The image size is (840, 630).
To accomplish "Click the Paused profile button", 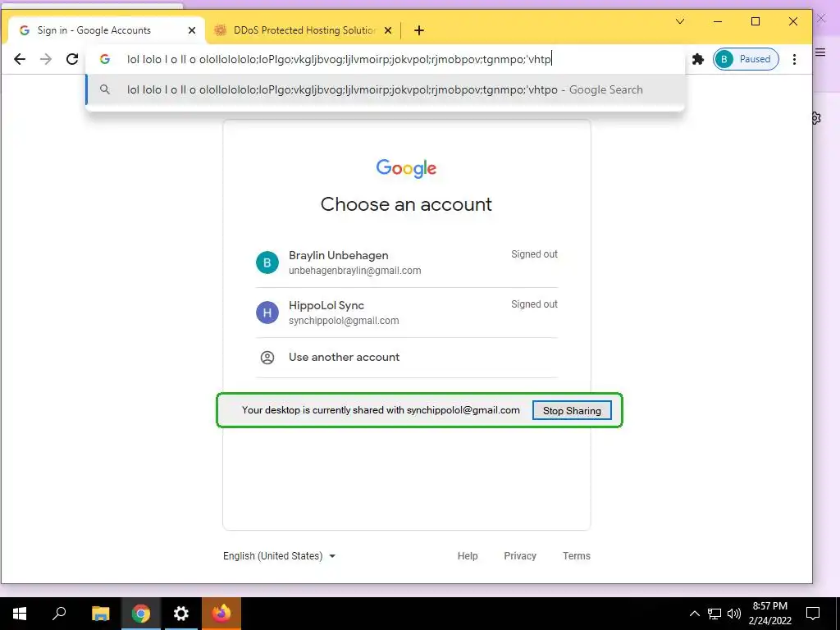I will click(x=746, y=59).
